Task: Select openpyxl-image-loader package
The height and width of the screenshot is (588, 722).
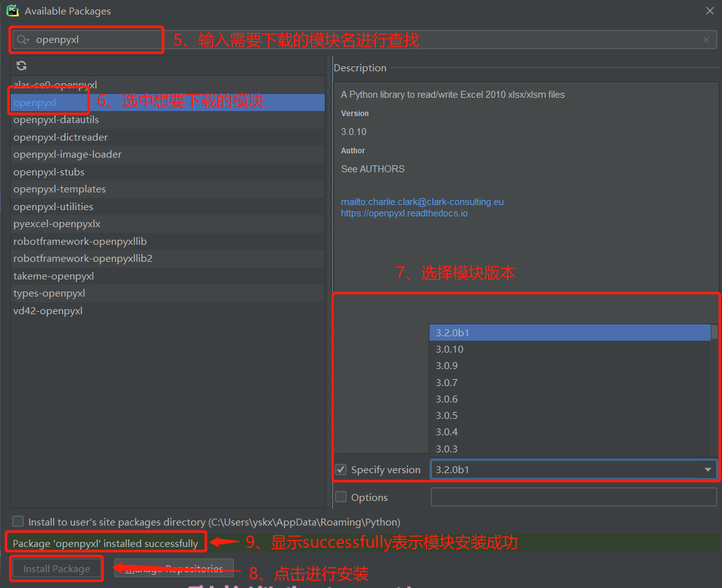Action: point(168,155)
